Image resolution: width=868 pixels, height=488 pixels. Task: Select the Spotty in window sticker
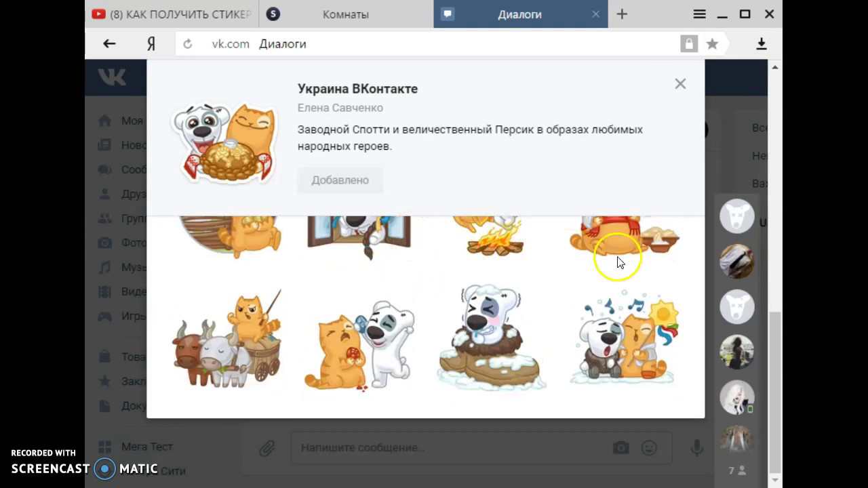pos(359,237)
